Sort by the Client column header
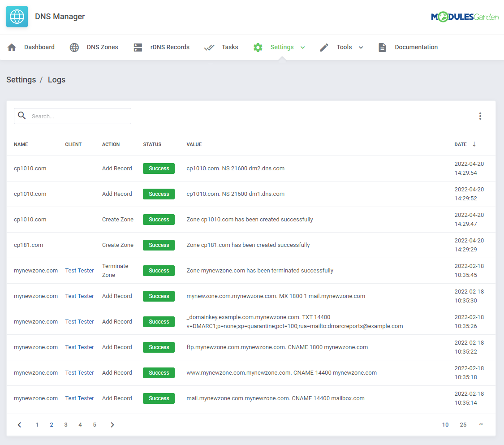This screenshot has width=504, height=445. [x=73, y=144]
